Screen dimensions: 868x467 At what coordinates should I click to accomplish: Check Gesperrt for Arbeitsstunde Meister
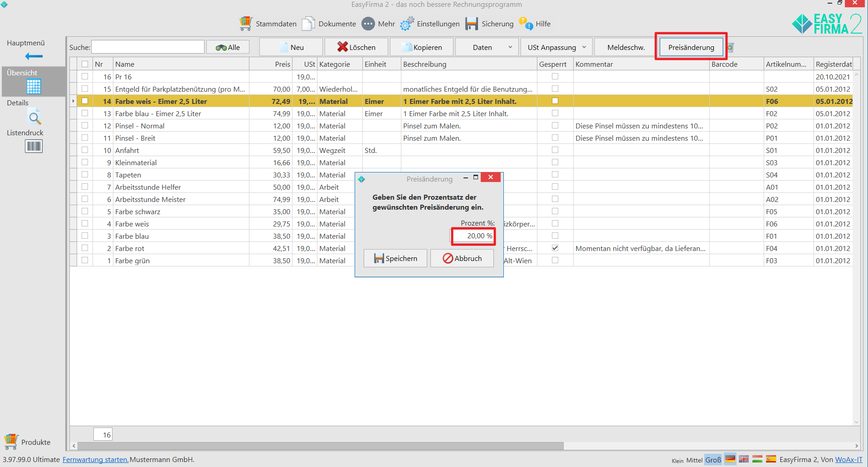point(555,199)
